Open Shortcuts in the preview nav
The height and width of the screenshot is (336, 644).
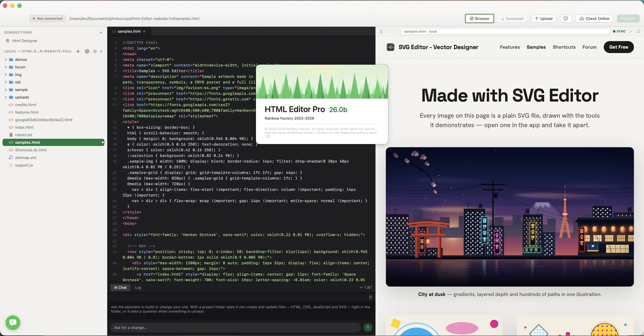click(x=564, y=47)
